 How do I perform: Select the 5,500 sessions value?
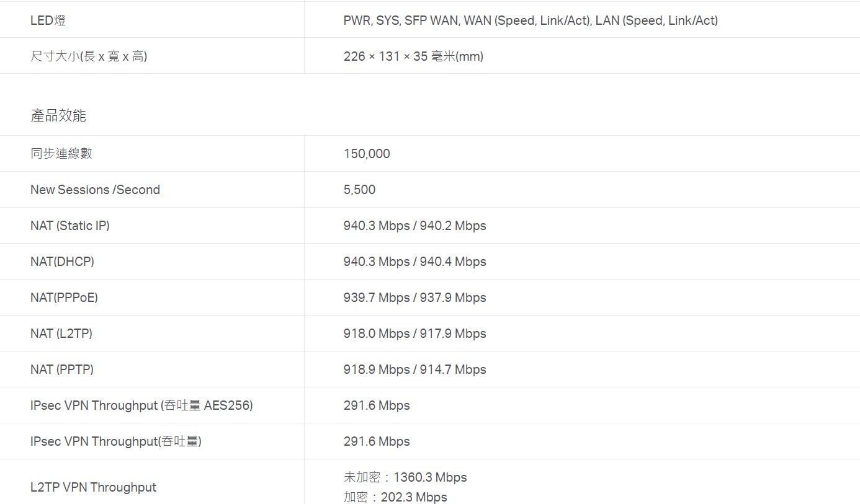359,190
